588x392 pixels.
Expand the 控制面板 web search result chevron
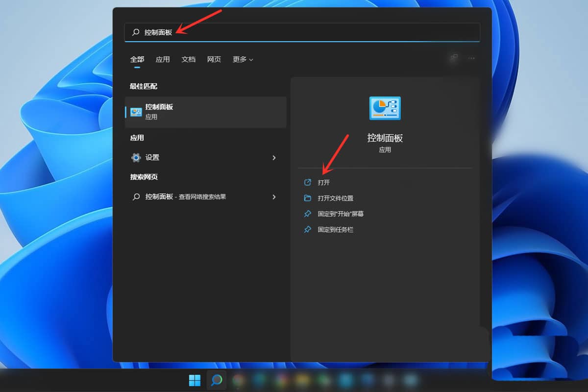274,197
